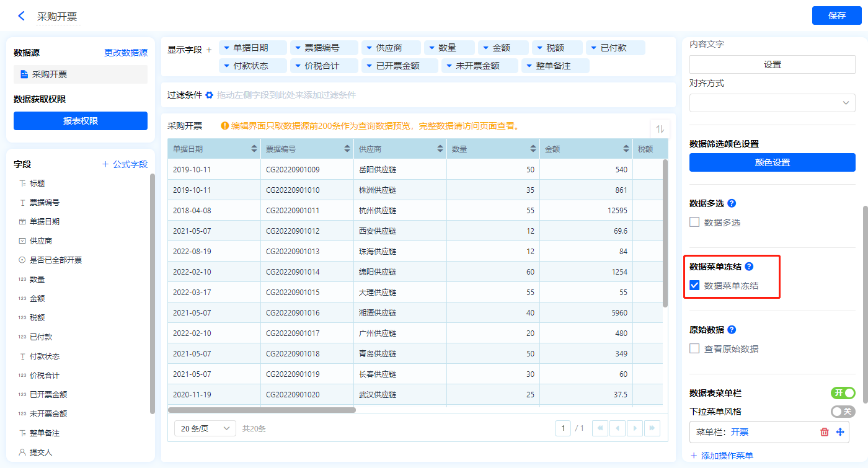Enable the 数据多选 checkbox
Image resolution: width=868 pixels, height=468 pixels.
click(x=695, y=223)
